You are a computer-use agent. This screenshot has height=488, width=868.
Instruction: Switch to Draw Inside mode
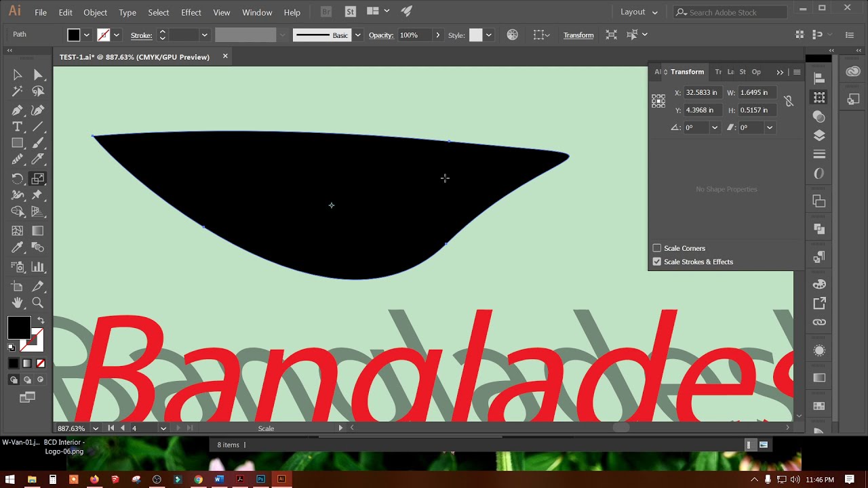click(40, 380)
